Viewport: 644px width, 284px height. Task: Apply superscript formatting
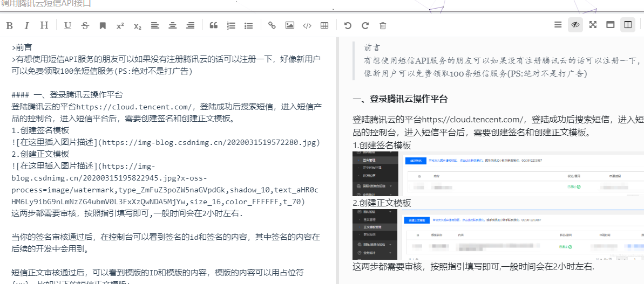click(120, 25)
